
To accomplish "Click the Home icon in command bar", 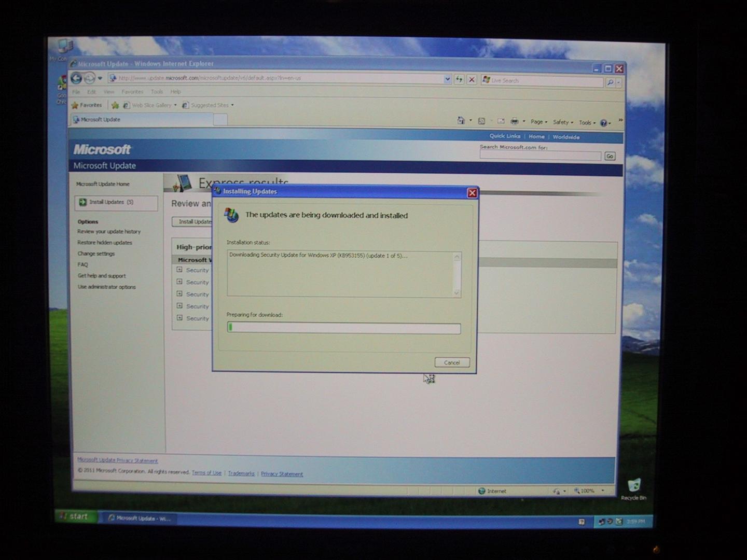I will coord(461,121).
